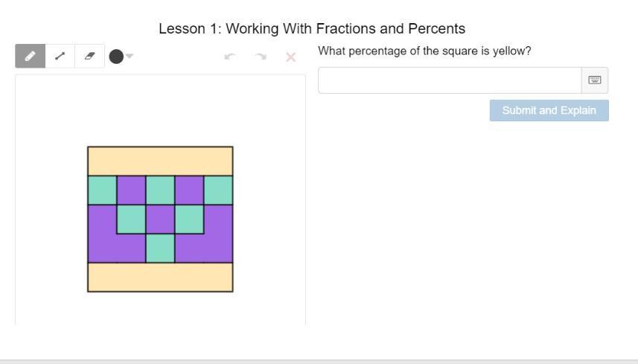
Task: Click the top yellow rectangle of the square
Action: (160, 161)
